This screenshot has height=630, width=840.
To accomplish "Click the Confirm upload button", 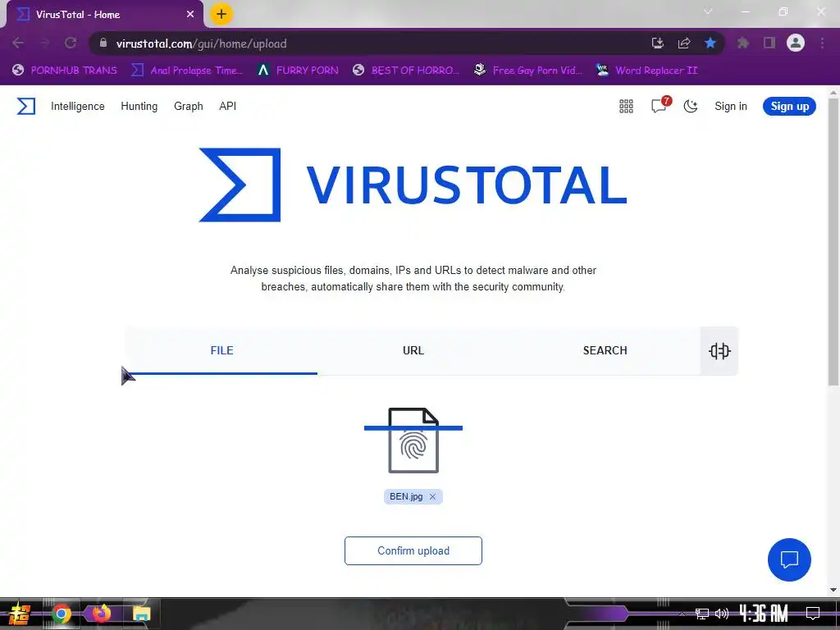I will point(413,550).
